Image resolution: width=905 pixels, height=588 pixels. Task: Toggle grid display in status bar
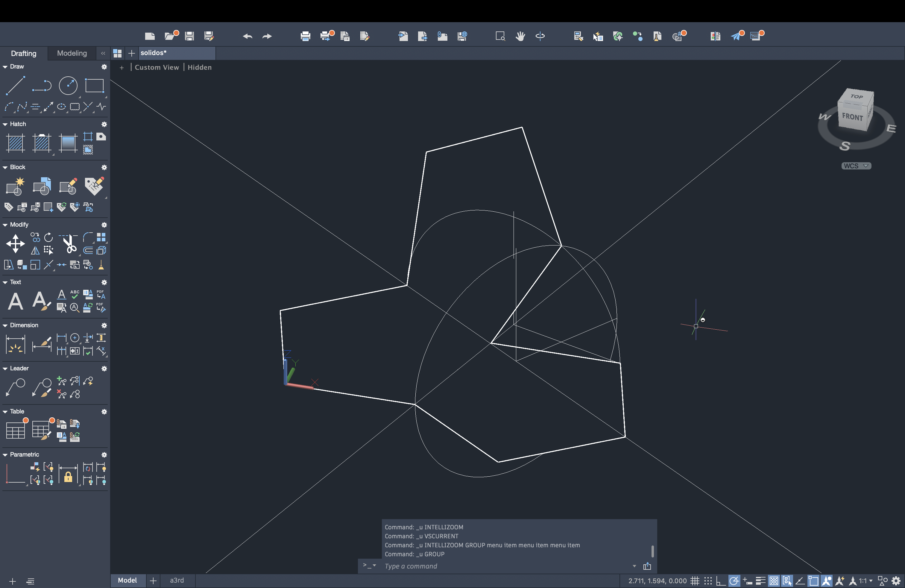695,581
